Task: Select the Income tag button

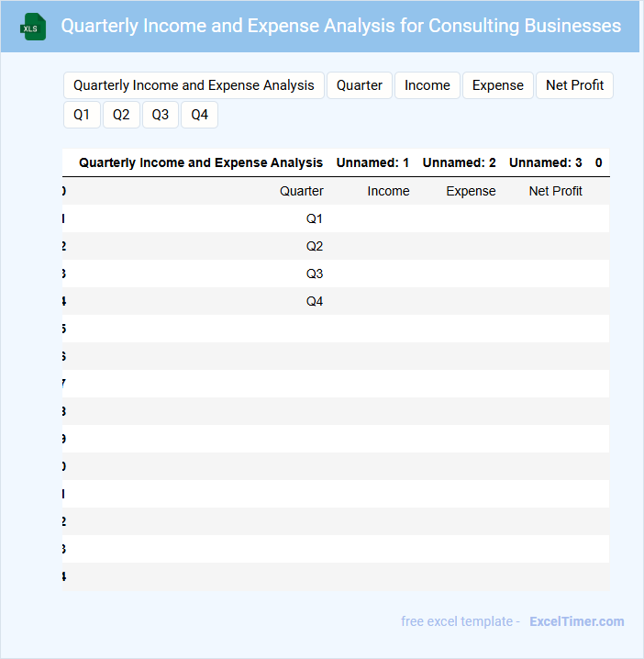Action: tap(427, 85)
